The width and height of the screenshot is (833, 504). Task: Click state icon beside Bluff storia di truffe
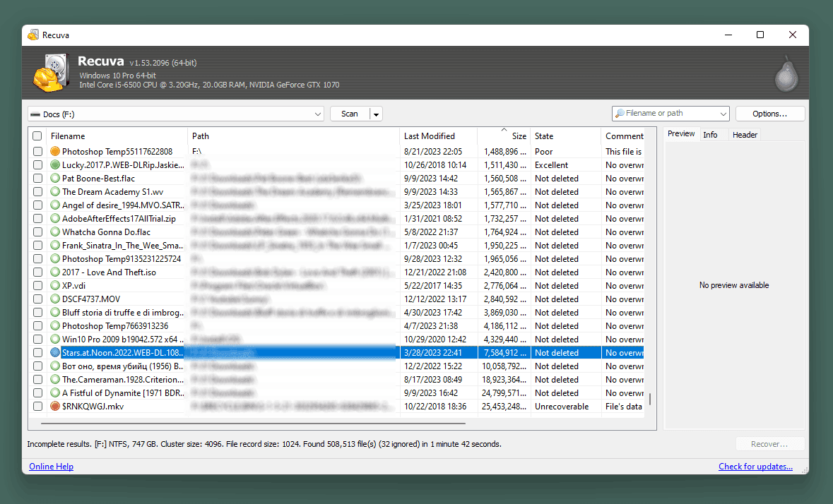coord(54,313)
